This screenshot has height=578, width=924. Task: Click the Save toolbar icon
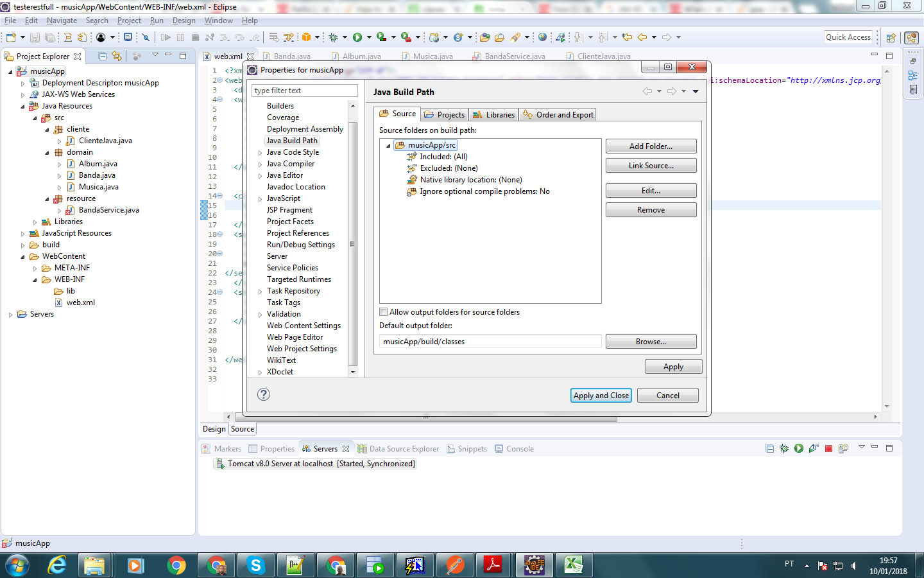[35, 37]
